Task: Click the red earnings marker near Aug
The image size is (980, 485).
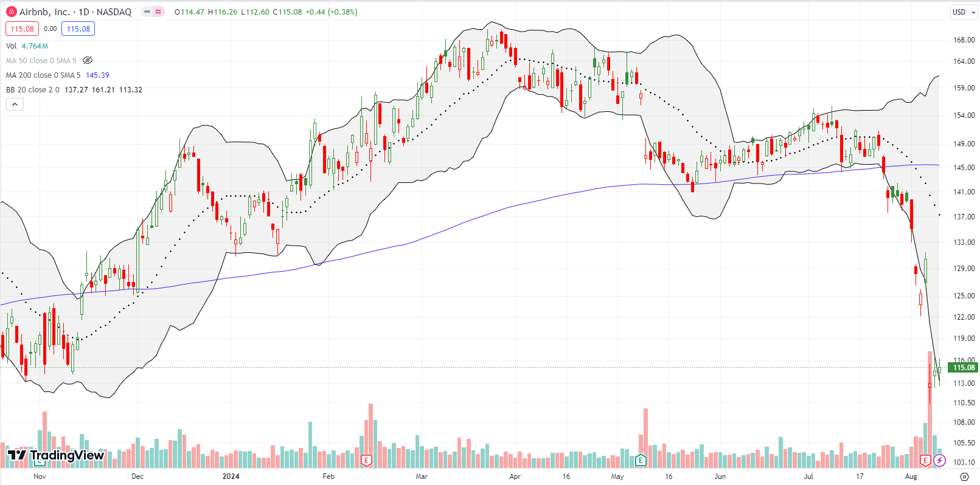Action: click(x=926, y=461)
